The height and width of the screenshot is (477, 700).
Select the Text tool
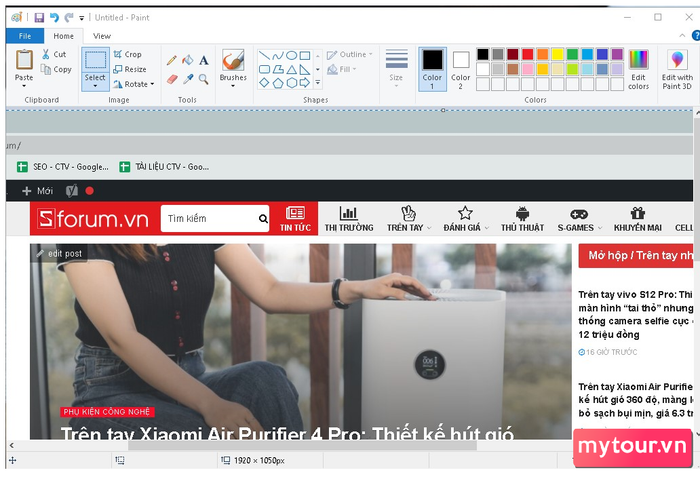204,60
